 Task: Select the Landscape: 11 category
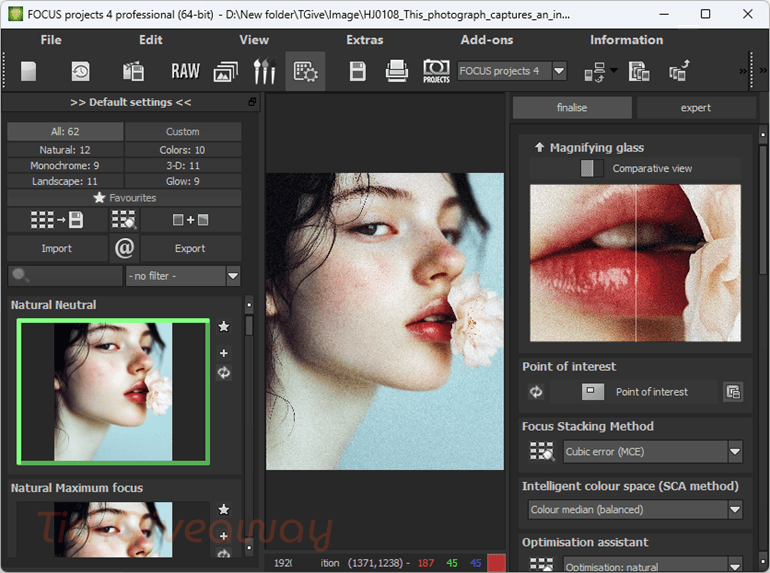(65, 181)
